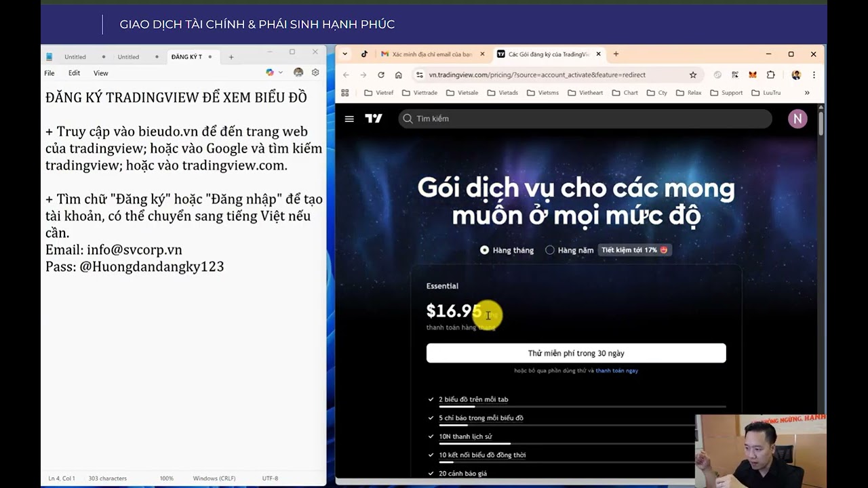The width and height of the screenshot is (868, 488).
Task: Open the MetaMask fox extension
Action: [x=753, y=75]
